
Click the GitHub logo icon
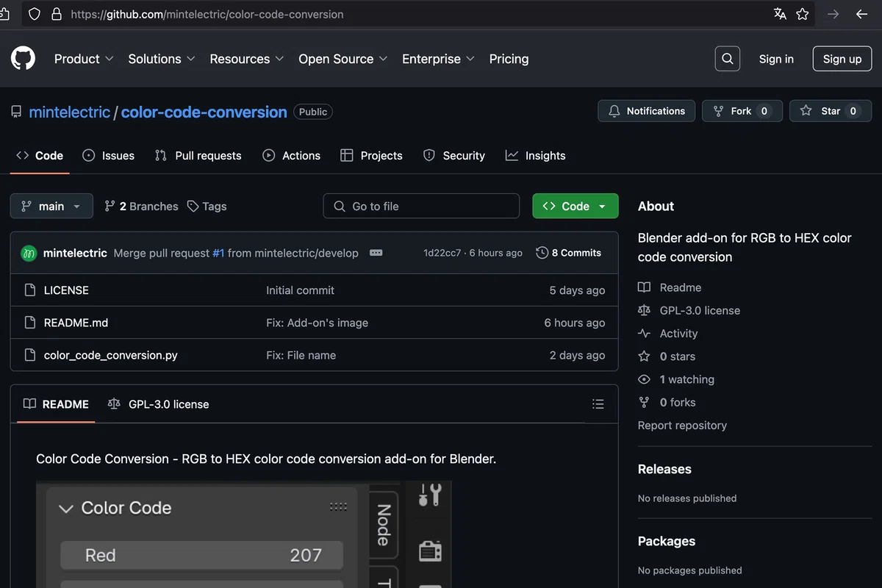(x=23, y=59)
